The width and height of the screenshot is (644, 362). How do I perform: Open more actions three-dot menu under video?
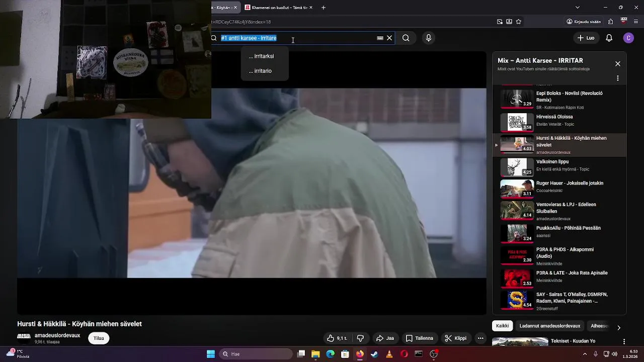pyautogui.click(x=480, y=338)
